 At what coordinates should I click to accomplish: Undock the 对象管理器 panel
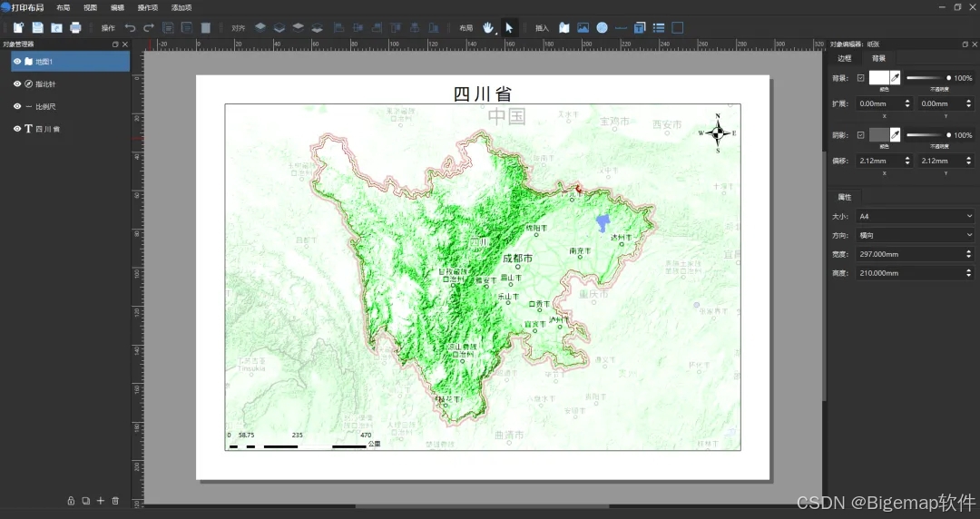coord(115,44)
